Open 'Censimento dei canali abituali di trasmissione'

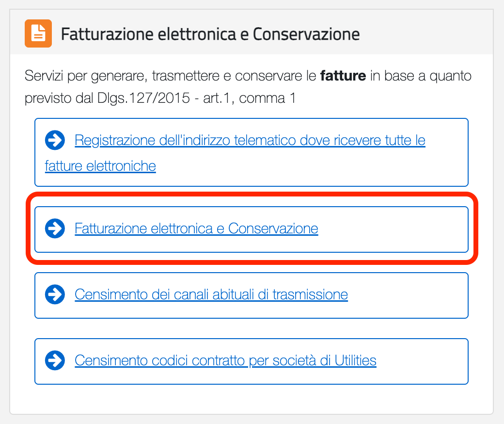click(211, 294)
